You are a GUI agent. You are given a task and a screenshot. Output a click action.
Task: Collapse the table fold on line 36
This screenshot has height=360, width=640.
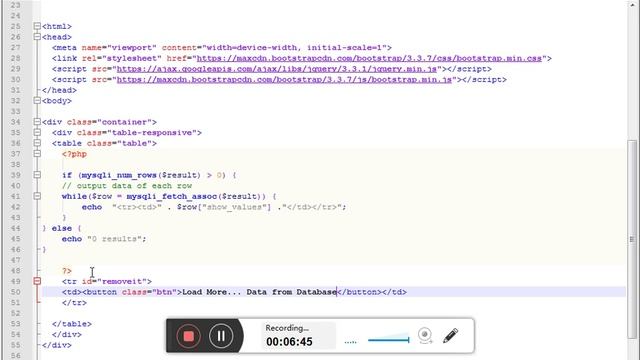click(x=37, y=143)
